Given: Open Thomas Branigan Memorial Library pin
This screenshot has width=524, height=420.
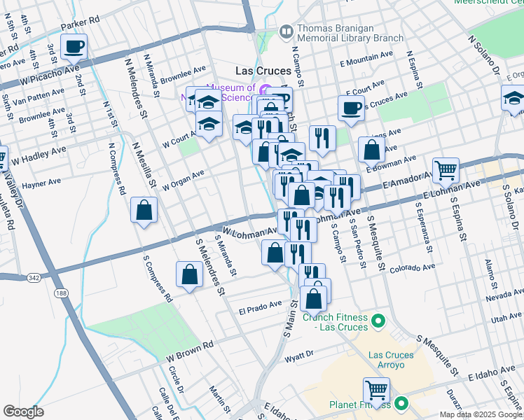Looking at the screenshot, I should tap(286, 31).
